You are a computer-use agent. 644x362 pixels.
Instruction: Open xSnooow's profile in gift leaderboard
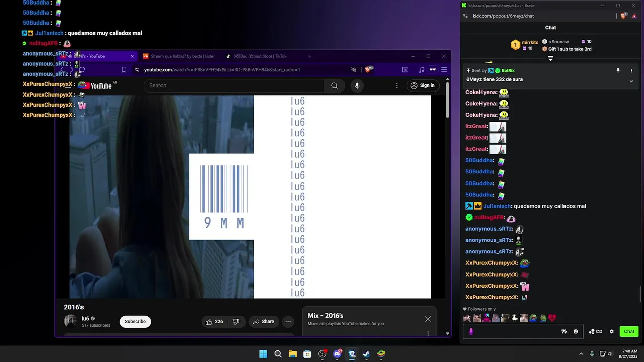coord(558,42)
